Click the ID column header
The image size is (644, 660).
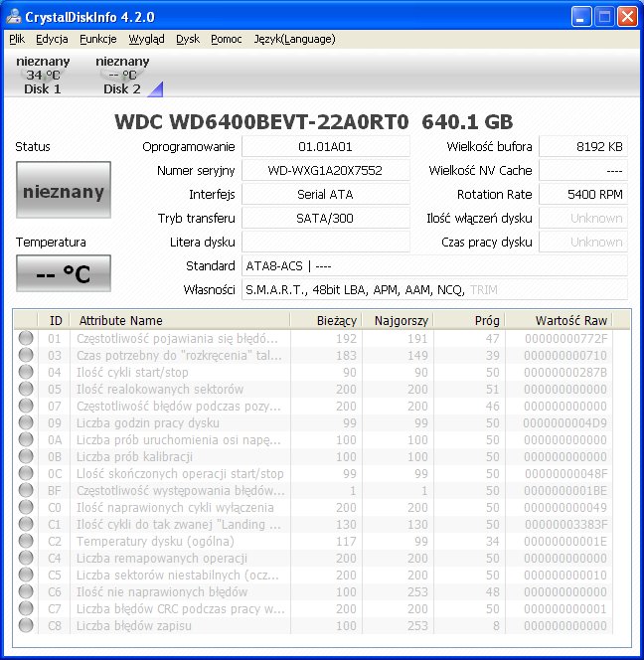(54, 320)
